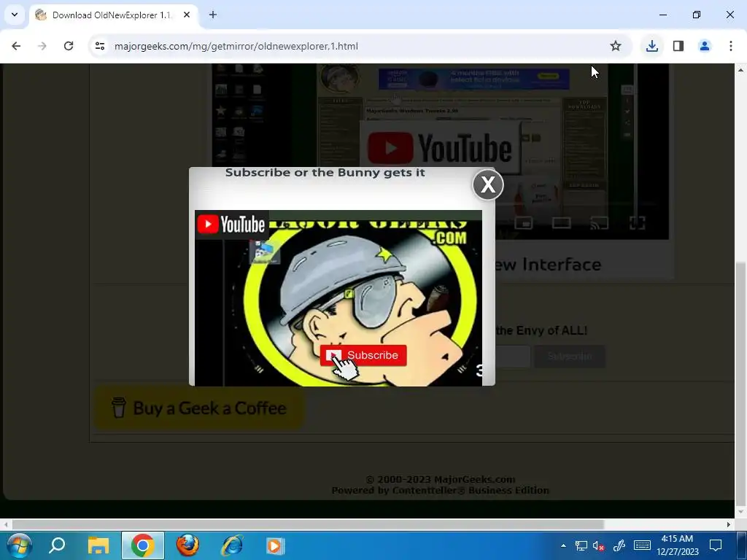Click the vertical scrollbar down arrow

pyautogui.click(x=741, y=513)
